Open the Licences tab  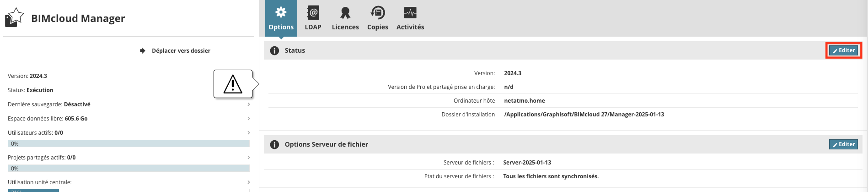click(x=345, y=18)
